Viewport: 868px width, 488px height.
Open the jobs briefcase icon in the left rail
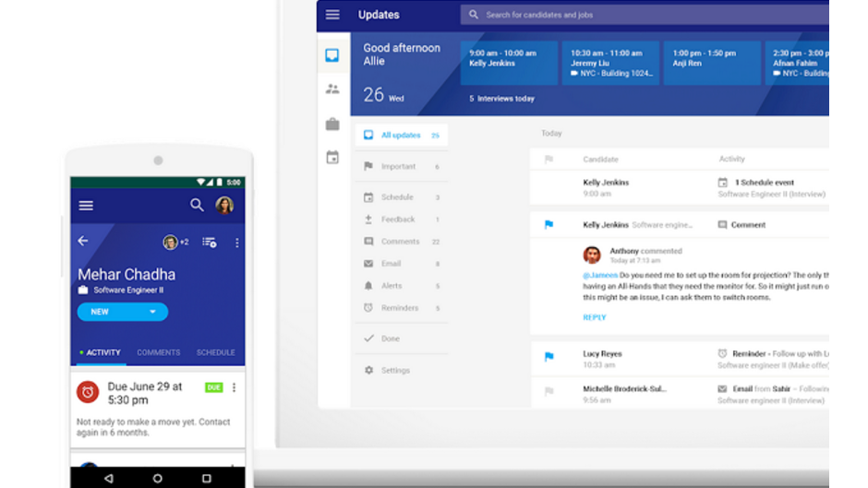click(332, 124)
